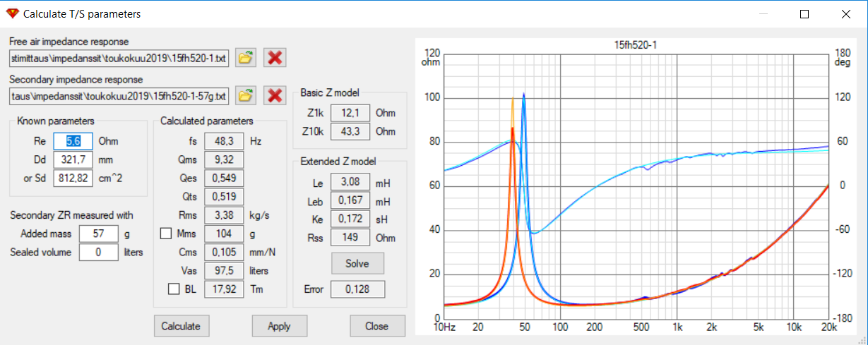868x345 pixels.
Task: Select the Mms value 104
Action: pos(224,233)
